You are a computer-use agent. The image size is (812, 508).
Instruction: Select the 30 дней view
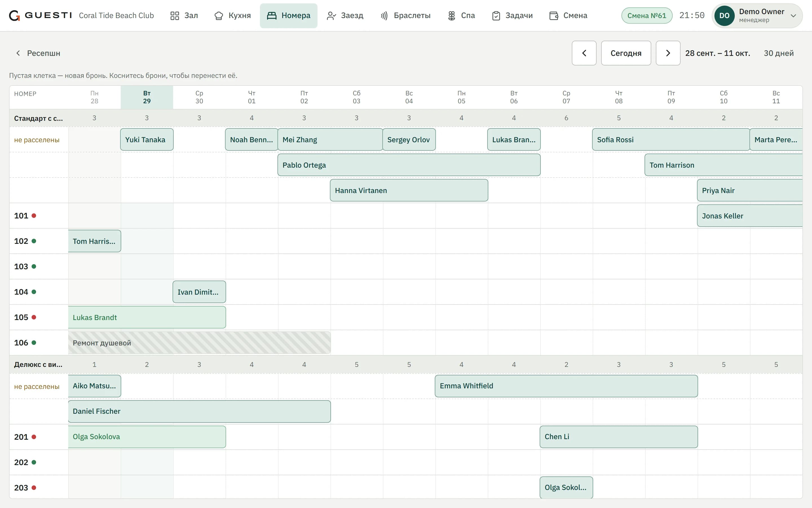(x=778, y=53)
